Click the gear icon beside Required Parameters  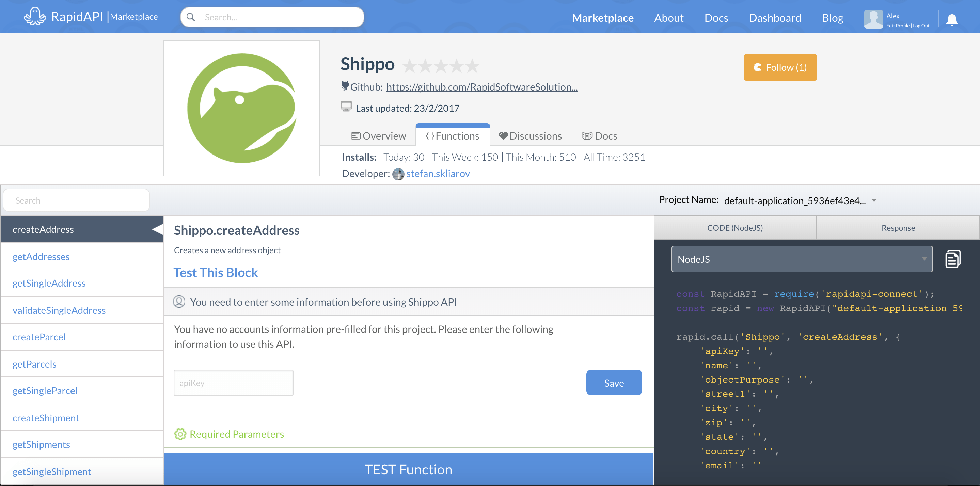180,434
